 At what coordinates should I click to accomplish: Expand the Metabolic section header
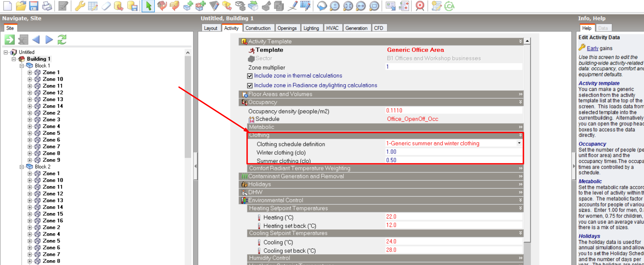[385, 127]
